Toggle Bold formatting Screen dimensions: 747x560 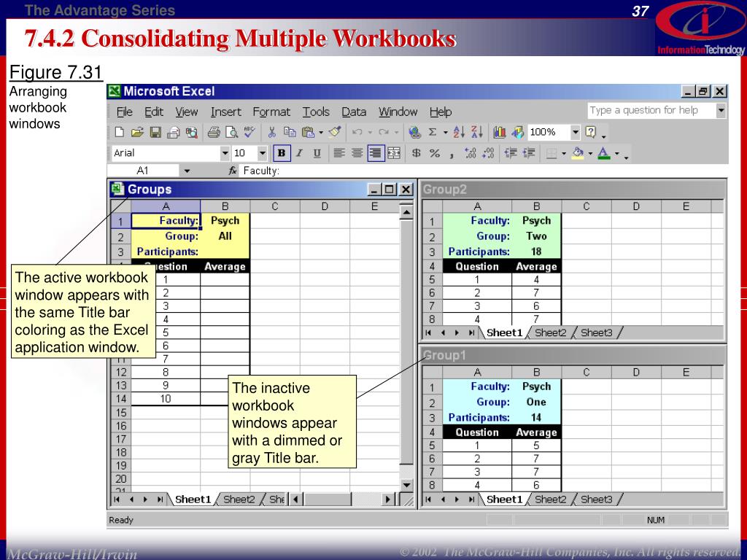click(x=282, y=153)
